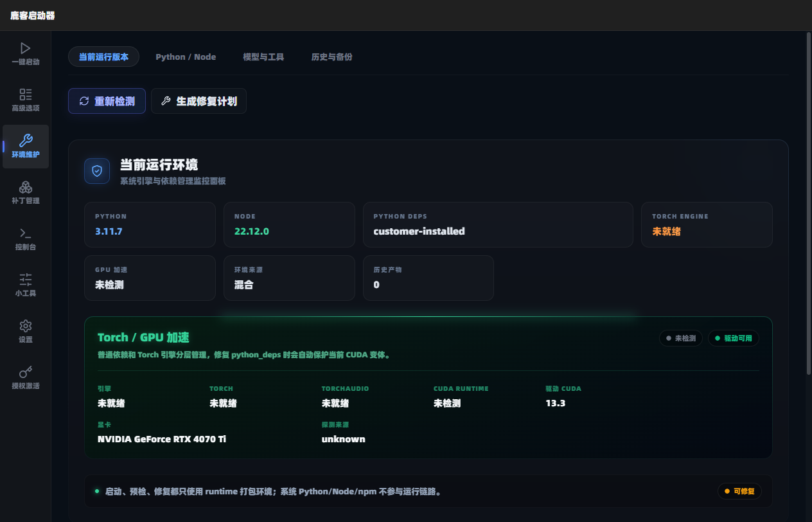The width and height of the screenshot is (812, 522).
Task: Open 补丁管理 in the sidebar
Action: click(26, 193)
